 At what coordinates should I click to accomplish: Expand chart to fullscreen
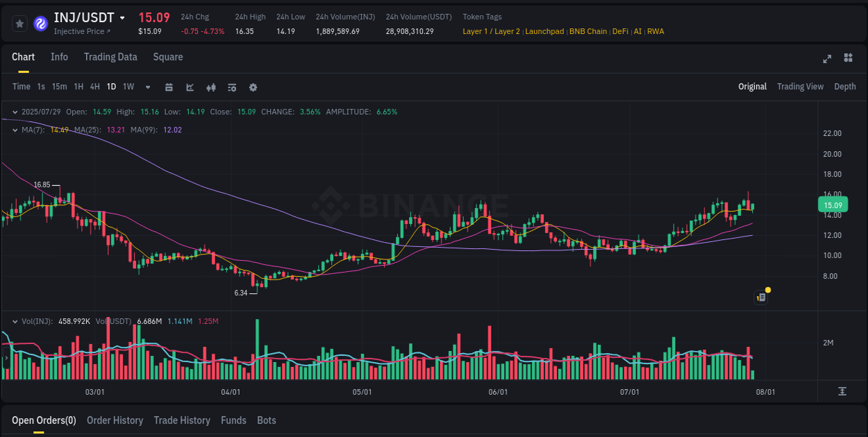[x=826, y=59]
